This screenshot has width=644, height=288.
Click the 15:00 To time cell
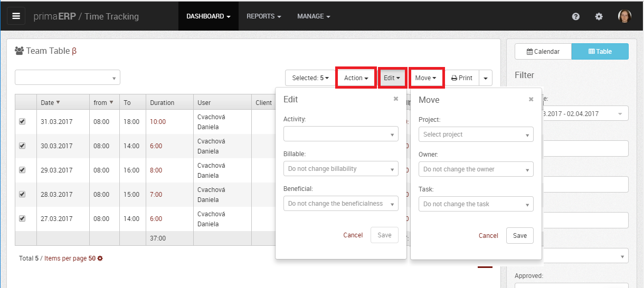(132, 195)
